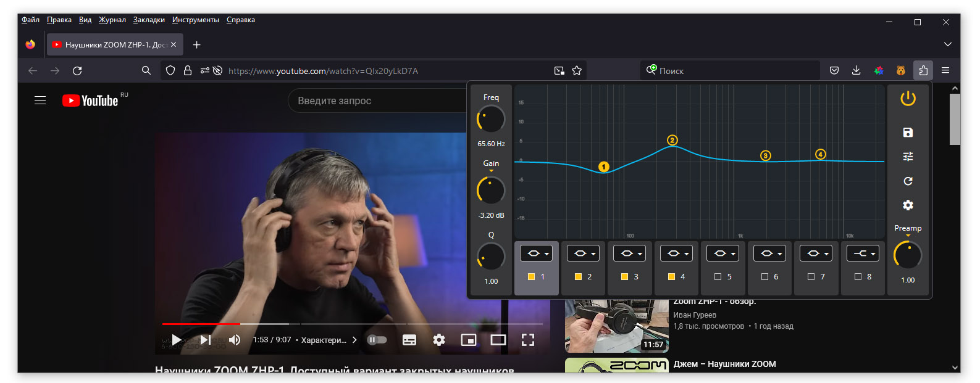The width and height of the screenshot is (980, 383).
Task: Open filter type dropdown for band 1
Action: 537,253
